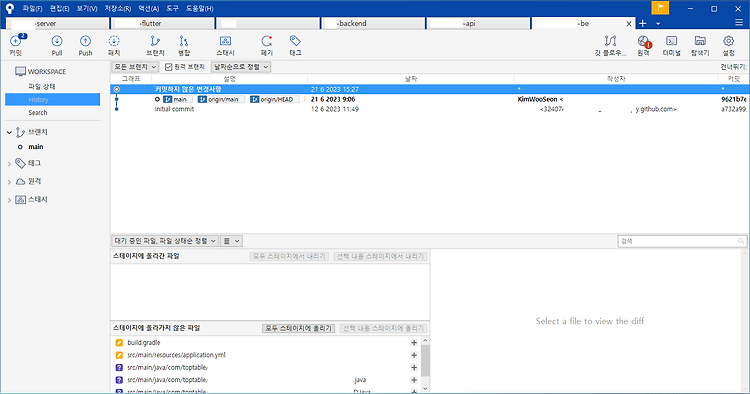Open the sort by date (날짜순으로 정렬) dropdown
750x394 pixels.
tap(241, 67)
